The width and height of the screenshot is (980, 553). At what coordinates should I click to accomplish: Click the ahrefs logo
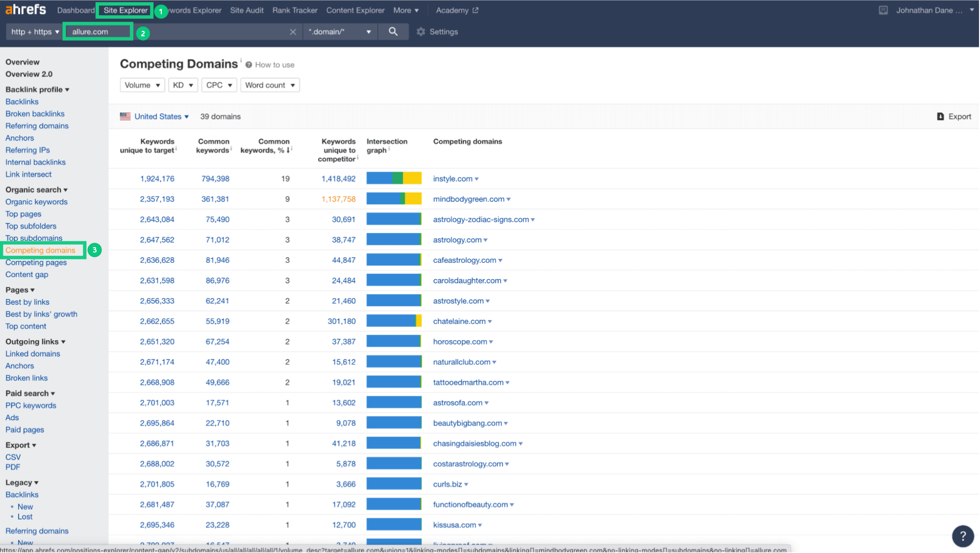[x=25, y=10]
